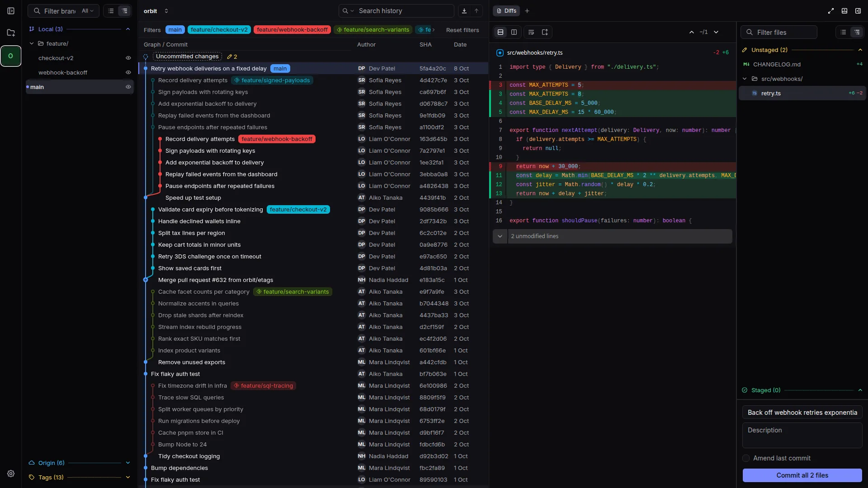
Task: Open the All branch filter dropdown
Action: tap(88, 11)
